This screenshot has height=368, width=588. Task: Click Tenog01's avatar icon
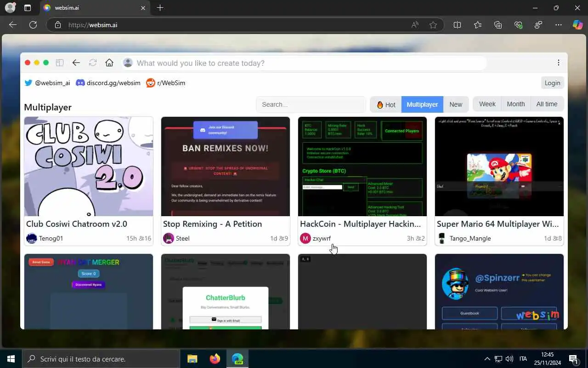[31, 238]
